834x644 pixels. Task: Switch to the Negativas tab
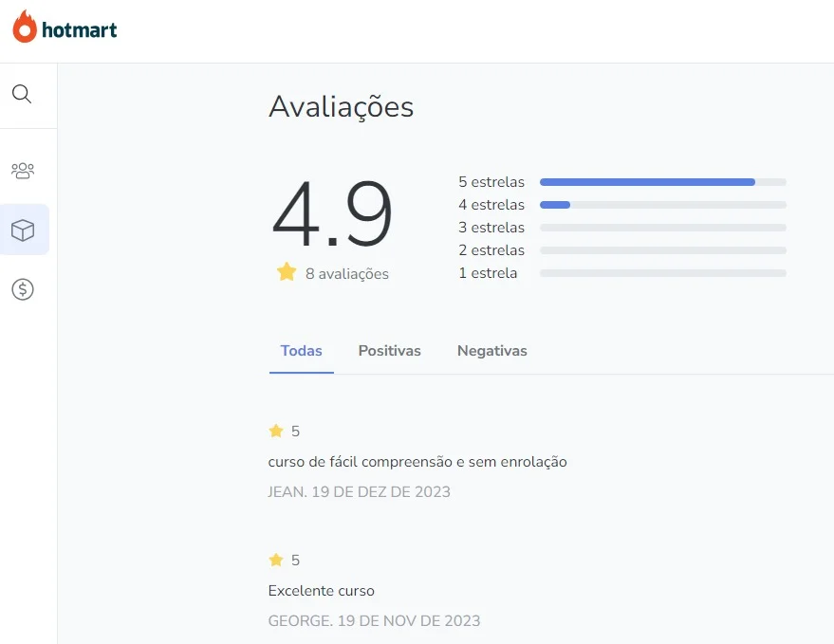pos(492,351)
